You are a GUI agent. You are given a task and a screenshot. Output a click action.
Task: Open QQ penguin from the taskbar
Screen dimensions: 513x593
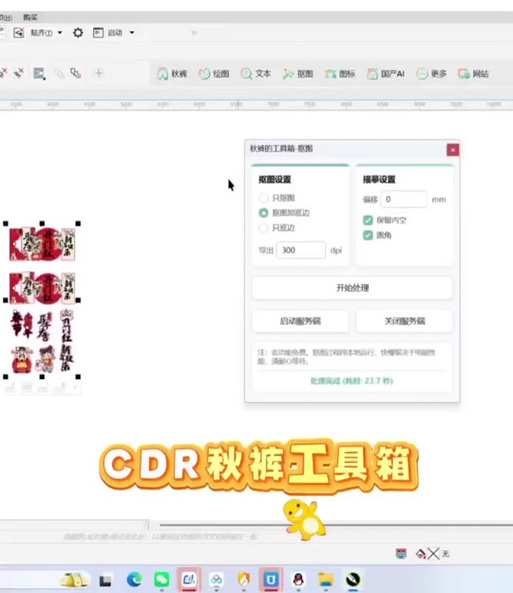298,579
